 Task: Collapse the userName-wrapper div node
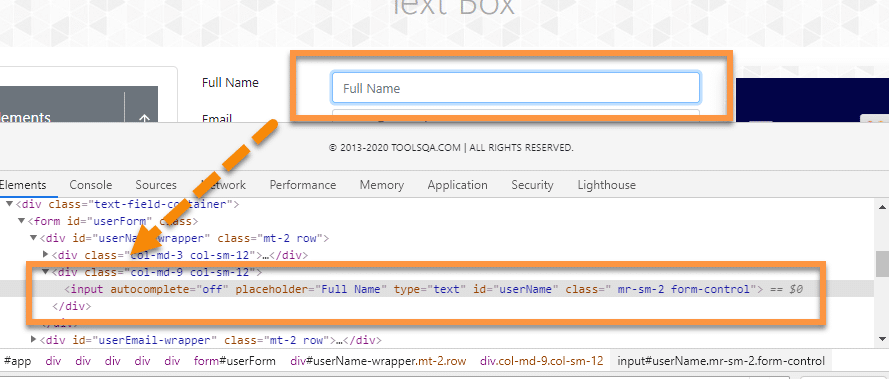pos(34,238)
